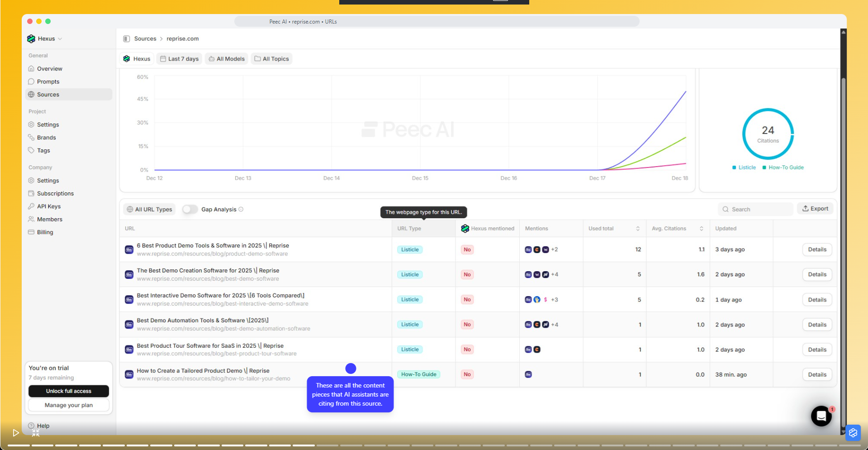The height and width of the screenshot is (450, 868).
Task: Click Listicle tag in Best Product Tour row
Action: pos(410,349)
